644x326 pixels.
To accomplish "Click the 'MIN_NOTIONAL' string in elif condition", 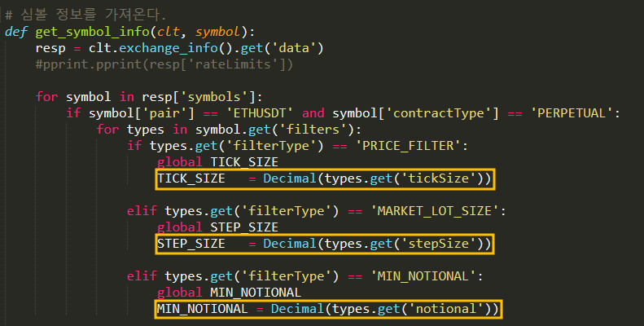I will point(423,276).
